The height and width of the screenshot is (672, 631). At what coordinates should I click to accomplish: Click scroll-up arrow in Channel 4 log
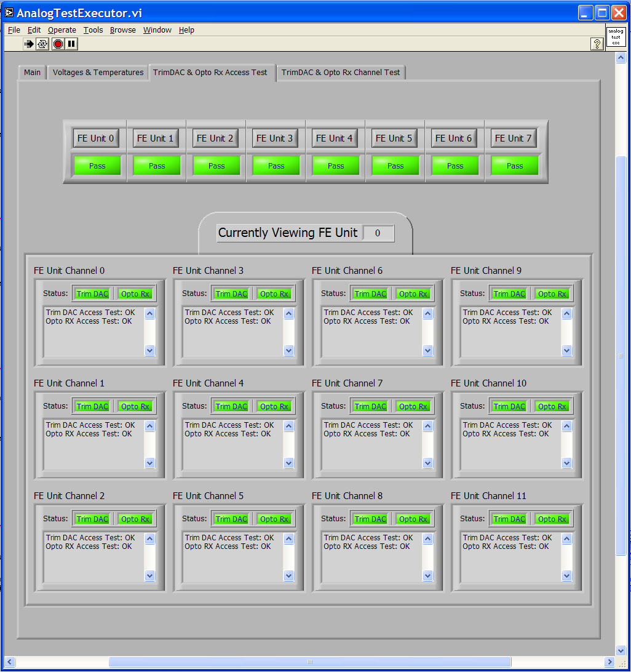point(289,426)
